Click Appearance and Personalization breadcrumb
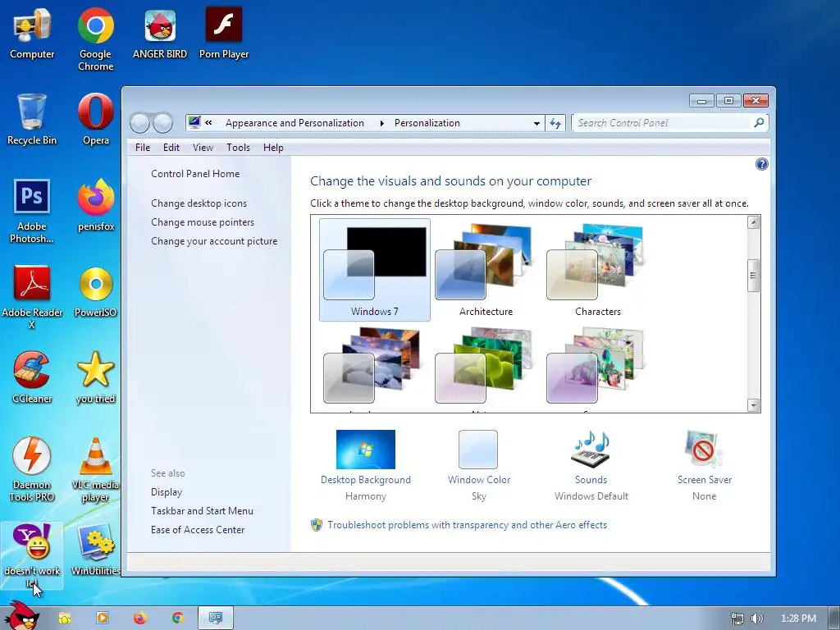 pyautogui.click(x=294, y=123)
